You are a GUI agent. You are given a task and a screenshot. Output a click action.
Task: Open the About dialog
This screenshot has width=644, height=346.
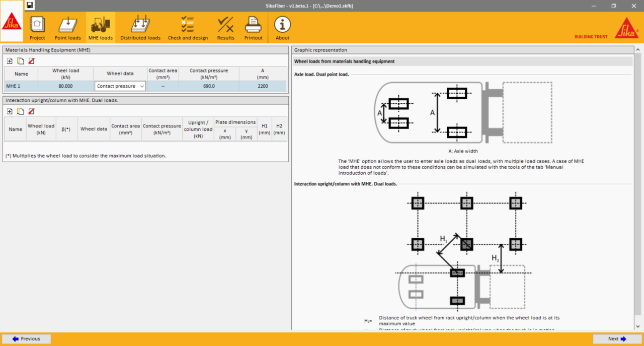[x=282, y=28]
